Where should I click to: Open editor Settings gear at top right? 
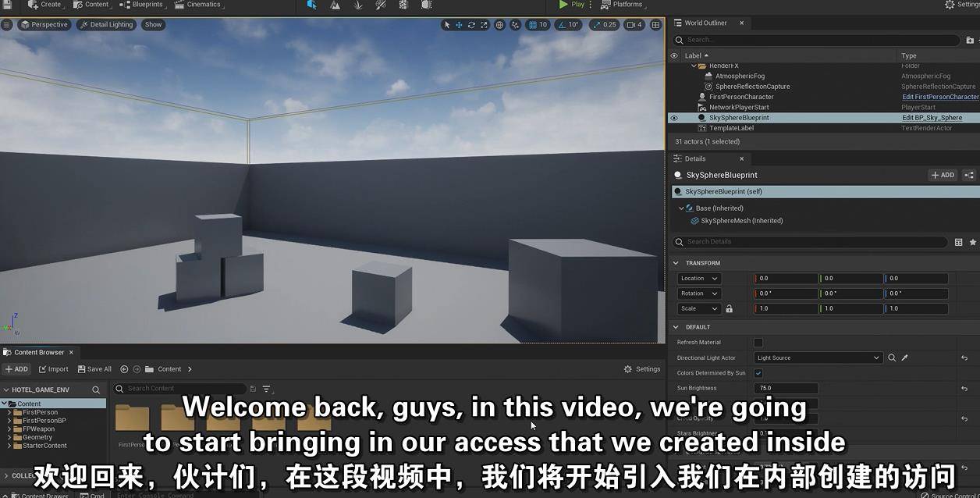tap(961, 5)
